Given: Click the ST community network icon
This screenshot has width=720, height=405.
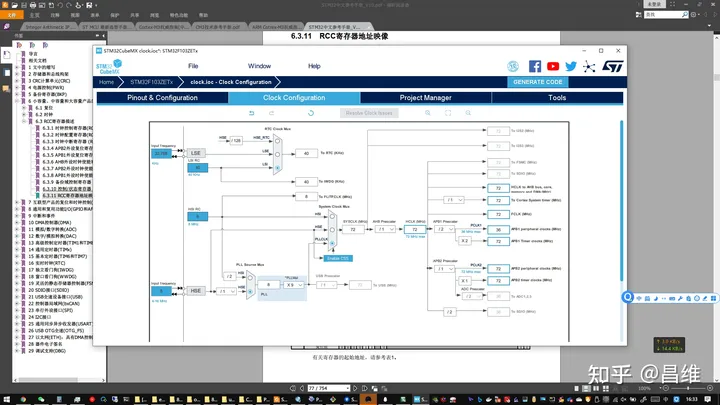Looking at the screenshot, I should 589,67.
